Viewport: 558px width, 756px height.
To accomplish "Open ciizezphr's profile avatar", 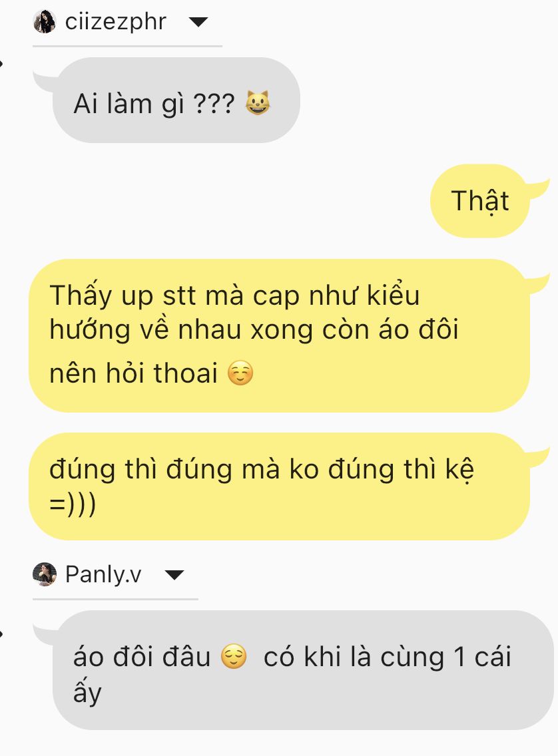I will click(x=45, y=22).
